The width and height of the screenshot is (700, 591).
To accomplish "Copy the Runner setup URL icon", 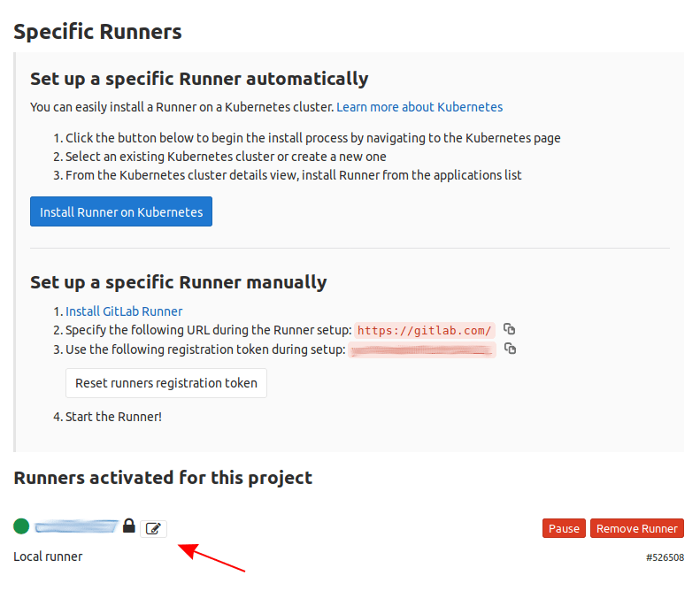I will pyautogui.click(x=509, y=329).
